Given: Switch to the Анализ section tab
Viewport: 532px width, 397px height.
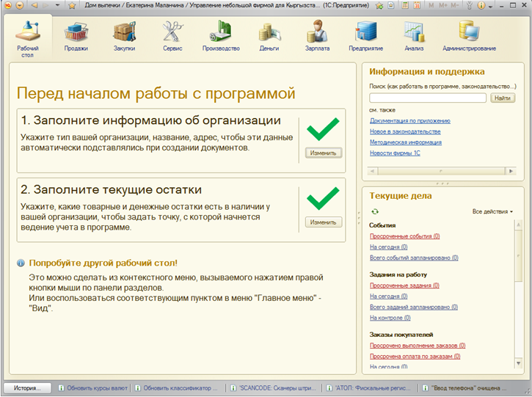Looking at the screenshot, I should click(x=414, y=36).
